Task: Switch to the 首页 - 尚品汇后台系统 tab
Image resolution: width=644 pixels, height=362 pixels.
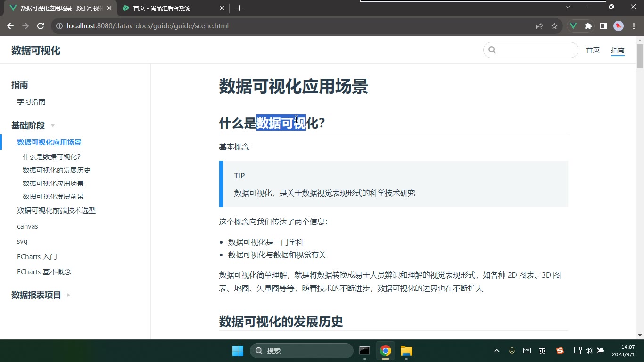Action: [172, 8]
